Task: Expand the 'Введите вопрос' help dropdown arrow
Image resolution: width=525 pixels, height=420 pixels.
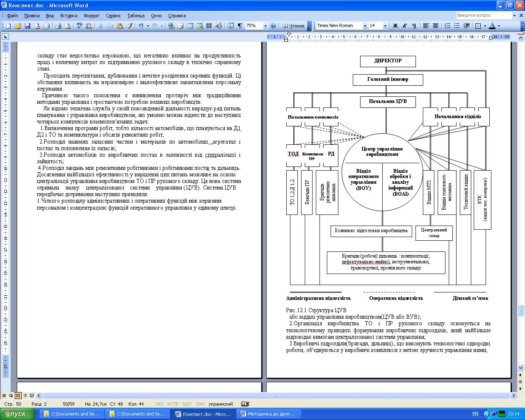Action: click(x=514, y=16)
